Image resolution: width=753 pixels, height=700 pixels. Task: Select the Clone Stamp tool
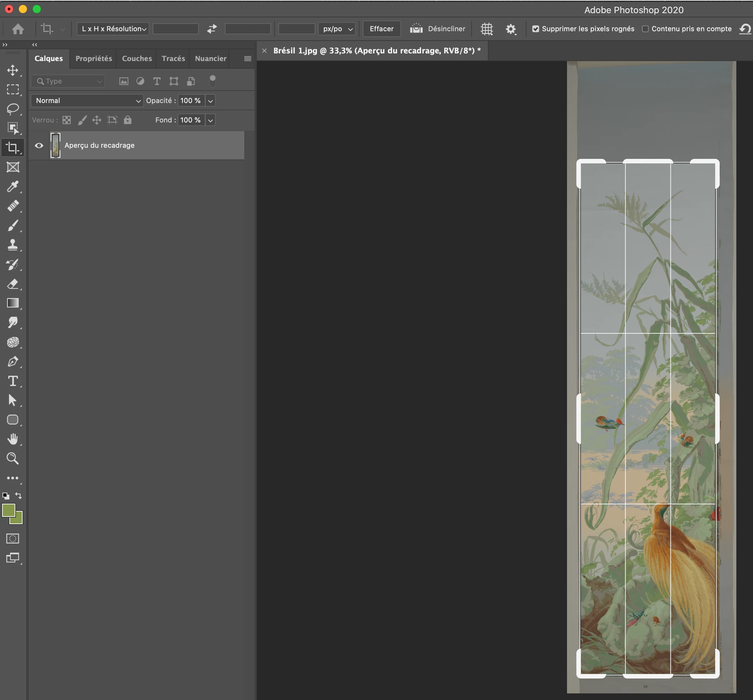tap(12, 245)
